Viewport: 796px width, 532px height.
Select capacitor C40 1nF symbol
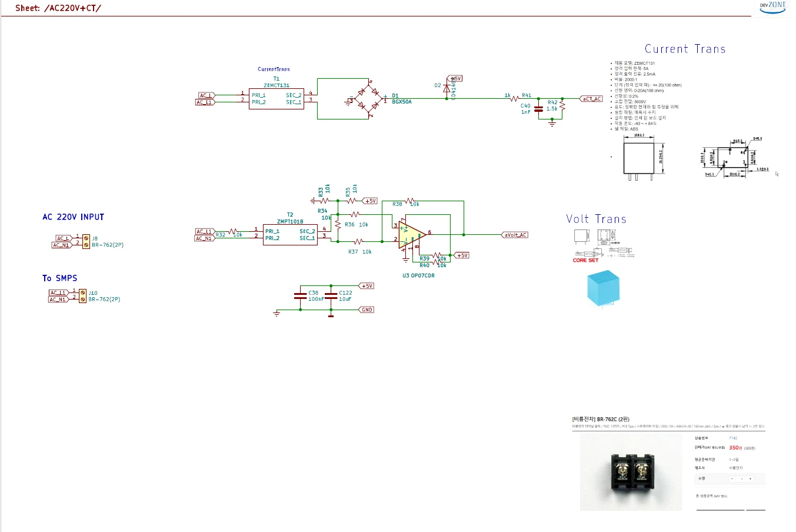[538, 109]
